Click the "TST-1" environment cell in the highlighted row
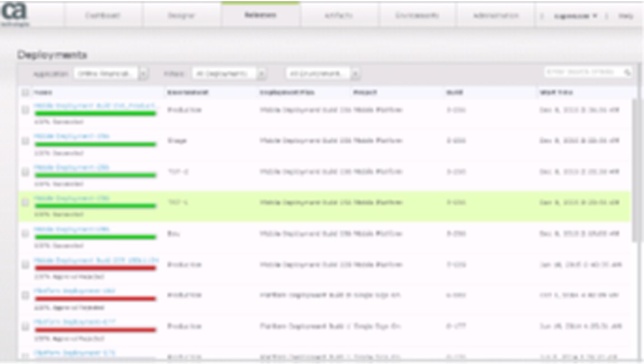The width and height of the screenshot is (644, 364). click(x=178, y=203)
